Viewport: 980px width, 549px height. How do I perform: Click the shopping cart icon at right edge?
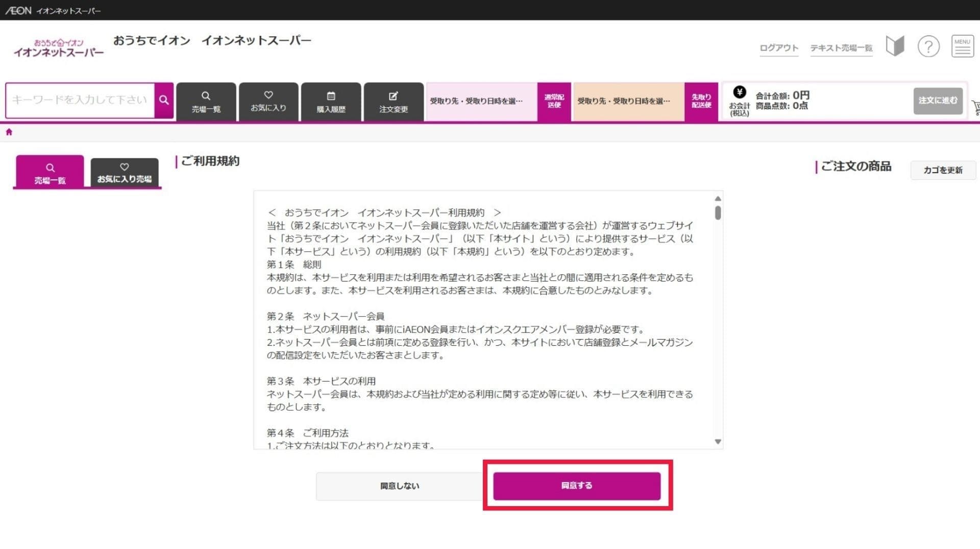click(976, 107)
